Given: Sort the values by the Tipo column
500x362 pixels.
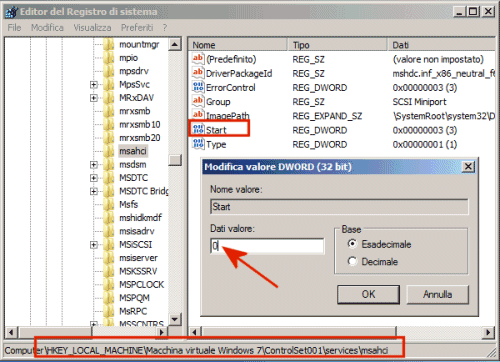Looking at the screenshot, I should tap(338, 45).
